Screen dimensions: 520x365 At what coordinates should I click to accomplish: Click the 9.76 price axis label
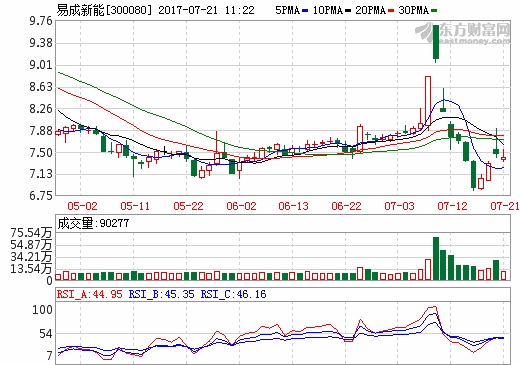point(41,21)
